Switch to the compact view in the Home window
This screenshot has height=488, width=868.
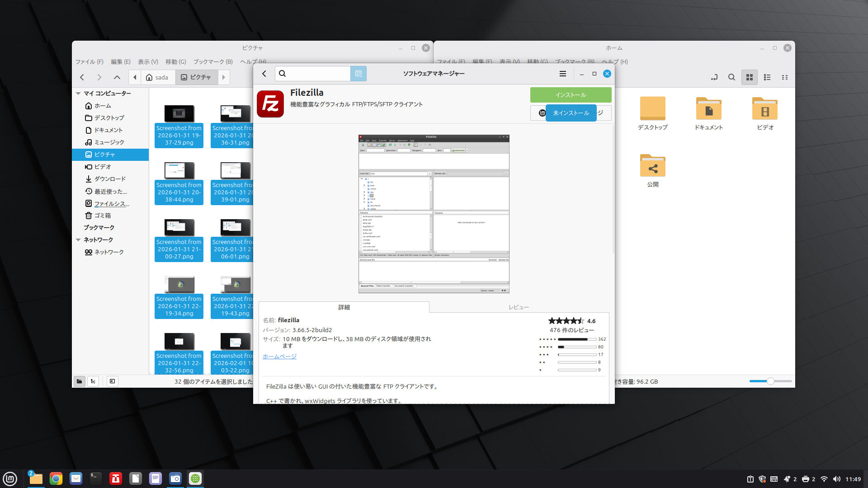tap(785, 77)
